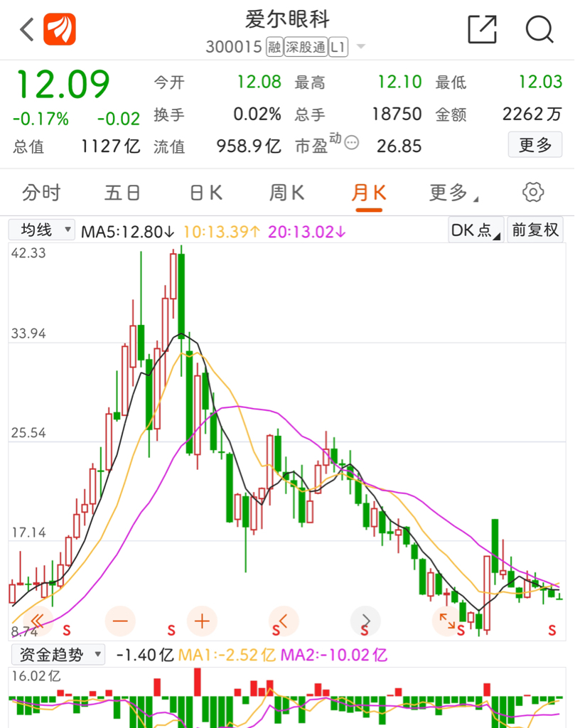The height and width of the screenshot is (728, 575).
Task: Open the 前复权 adjustment option
Action: pyautogui.click(x=535, y=230)
